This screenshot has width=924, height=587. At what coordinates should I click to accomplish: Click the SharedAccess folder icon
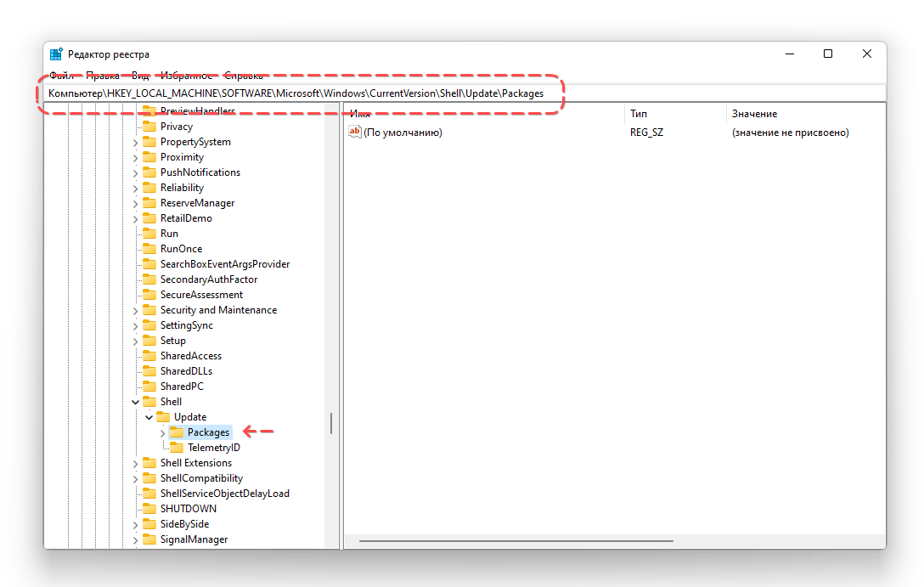coord(149,356)
